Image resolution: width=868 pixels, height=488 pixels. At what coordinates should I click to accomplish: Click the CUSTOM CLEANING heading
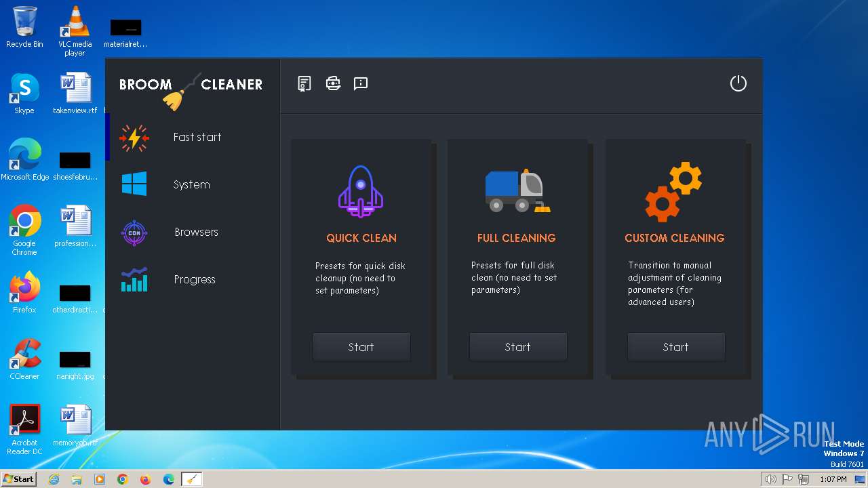(x=675, y=238)
